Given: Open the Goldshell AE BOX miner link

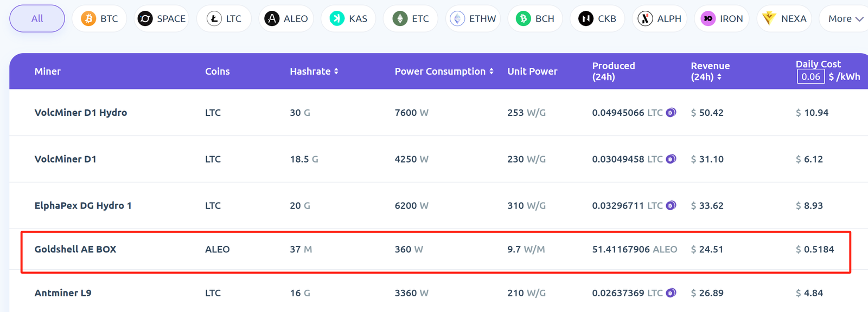Looking at the screenshot, I should pos(75,250).
